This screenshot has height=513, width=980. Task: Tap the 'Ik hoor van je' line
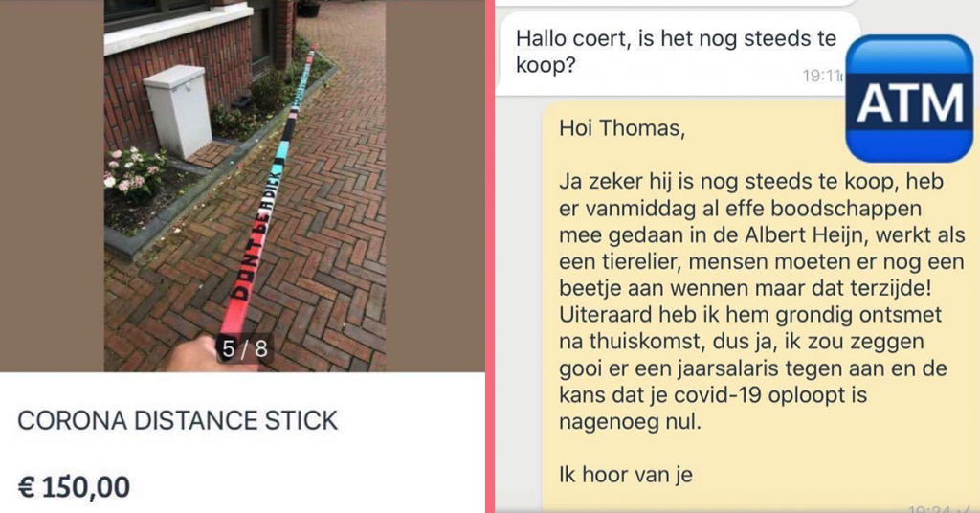[x=626, y=475]
